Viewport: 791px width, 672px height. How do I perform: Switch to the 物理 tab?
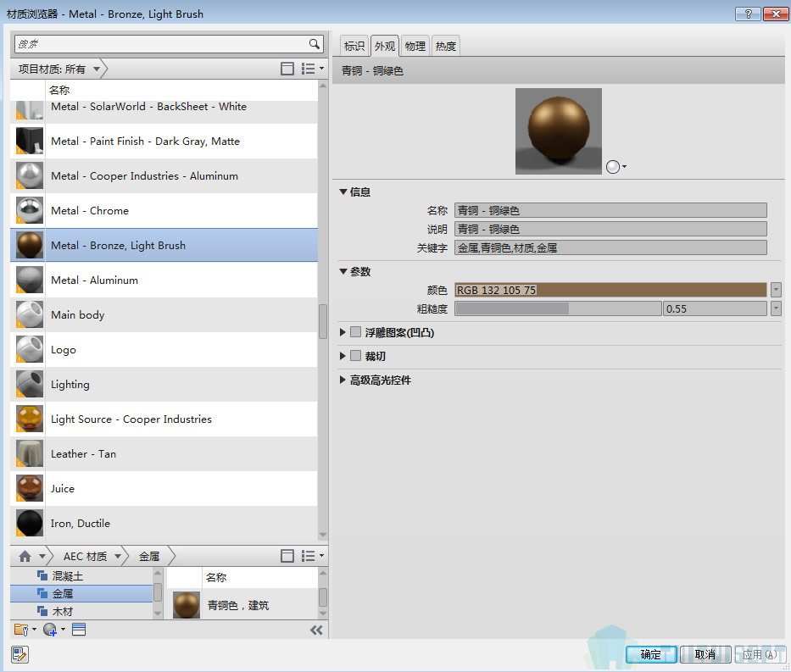415,46
